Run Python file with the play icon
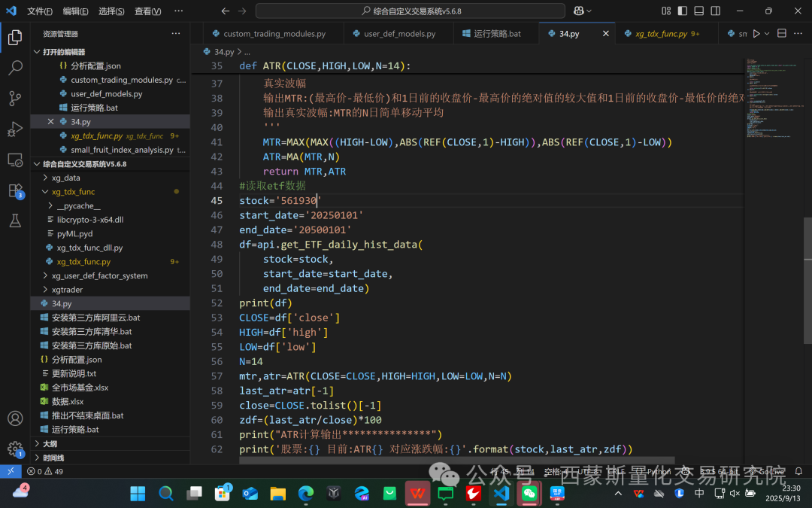This screenshot has height=508, width=812. click(x=756, y=34)
